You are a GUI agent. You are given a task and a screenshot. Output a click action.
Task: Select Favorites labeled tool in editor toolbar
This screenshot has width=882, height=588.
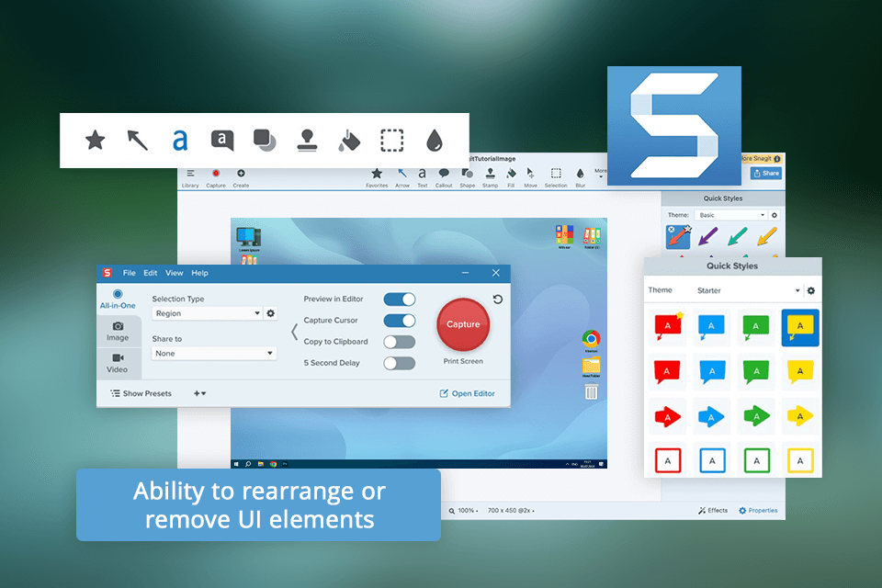(x=377, y=178)
